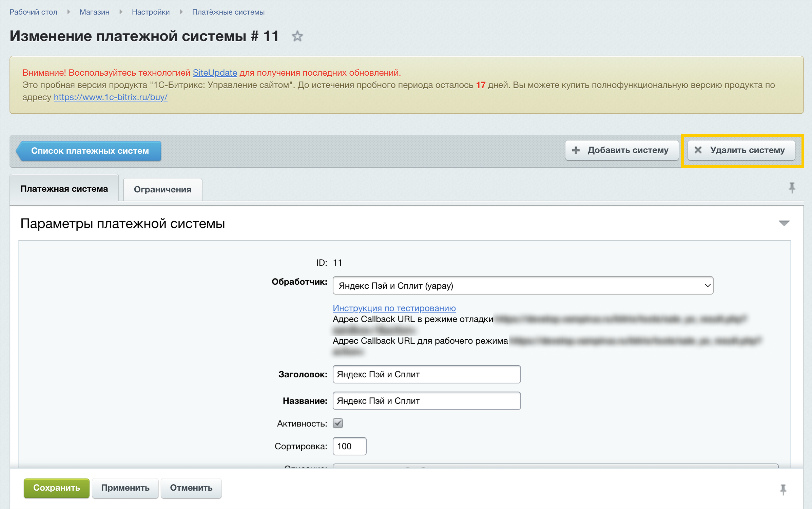This screenshot has width=812, height=509.
Task: Click into the Заголовок text field
Action: pos(426,374)
